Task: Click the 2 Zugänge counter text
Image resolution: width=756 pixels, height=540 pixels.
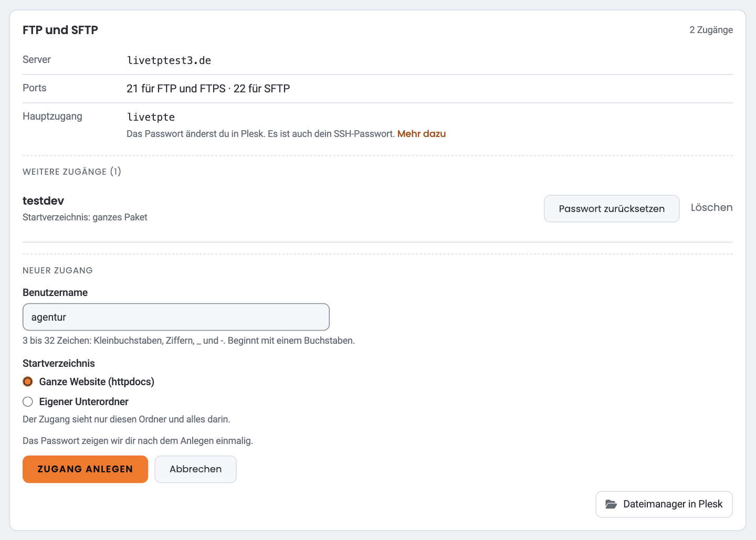Action: pos(711,30)
